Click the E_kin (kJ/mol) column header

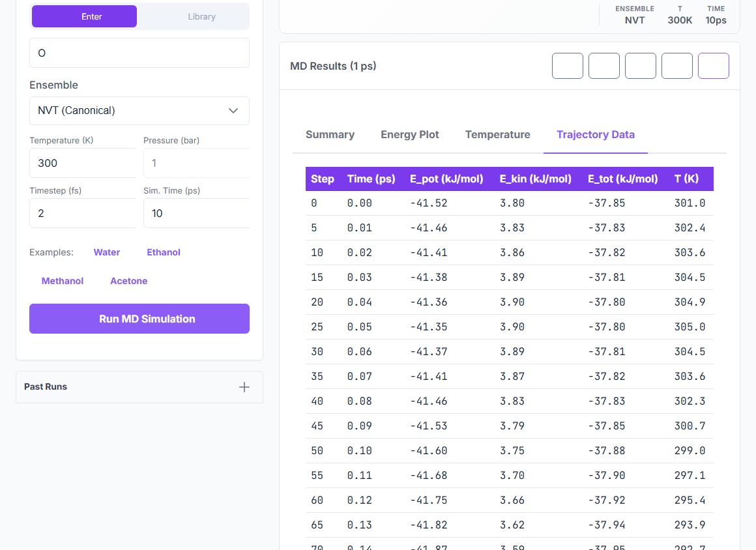pos(535,179)
